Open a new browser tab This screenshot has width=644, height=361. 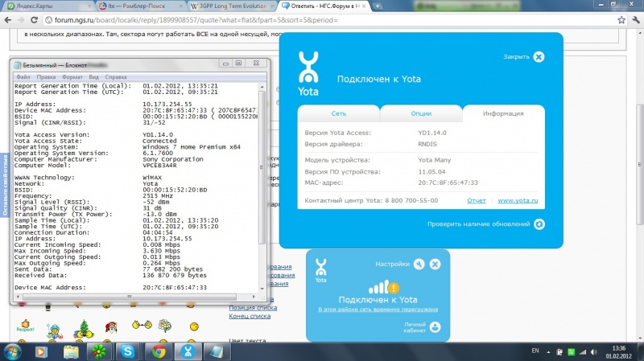pyautogui.click(x=377, y=6)
